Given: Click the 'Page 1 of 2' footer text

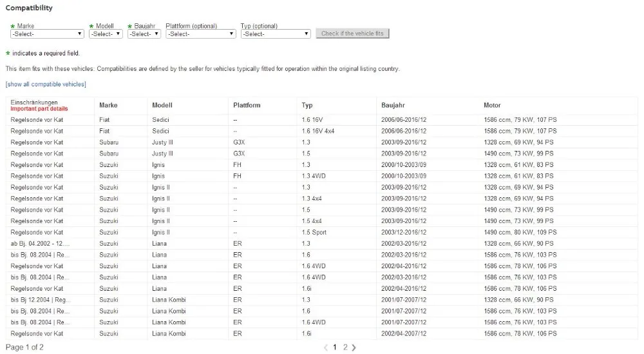Looking at the screenshot, I should coord(24,348).
